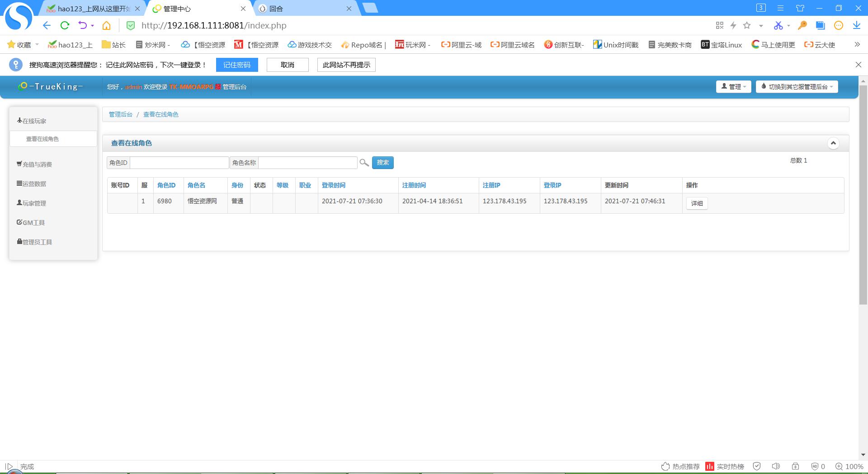Click the 记住密码 button
The height and width of the screenshot is (474, 868).
point(236,65)
